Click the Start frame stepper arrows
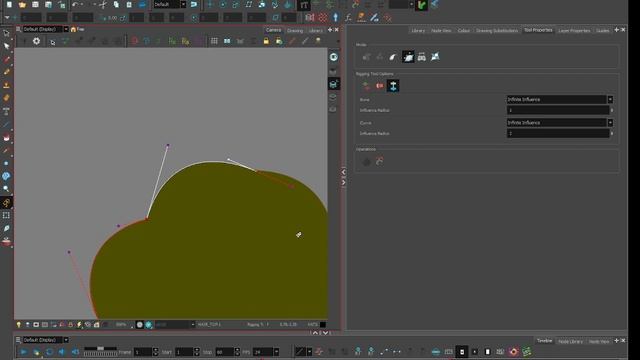This screenshot has width=640, height=360. point(197,352)
